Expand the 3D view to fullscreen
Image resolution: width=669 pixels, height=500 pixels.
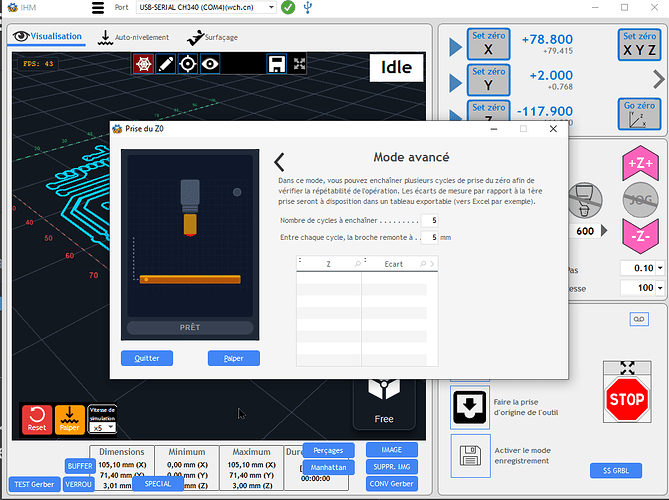point(300,64)
